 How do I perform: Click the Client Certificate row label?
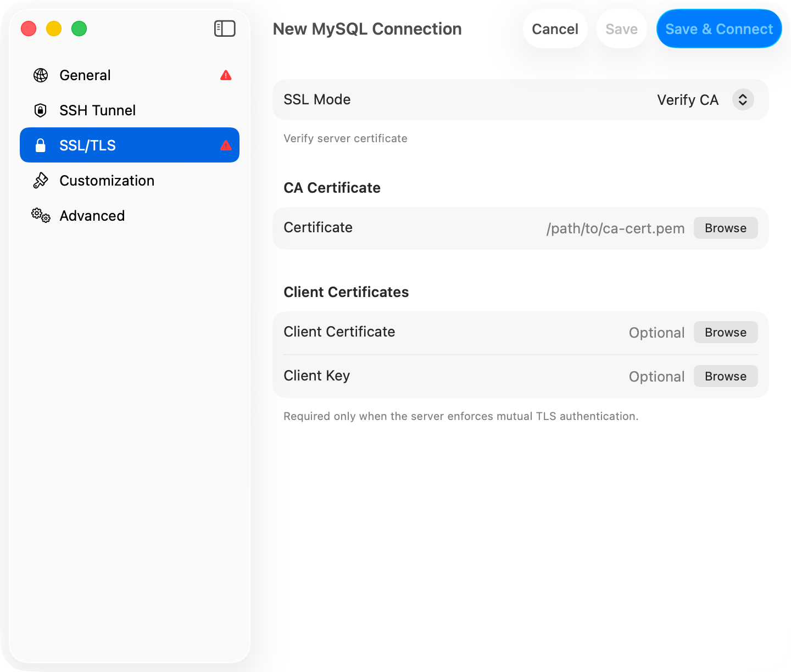(x=339, y=332)
